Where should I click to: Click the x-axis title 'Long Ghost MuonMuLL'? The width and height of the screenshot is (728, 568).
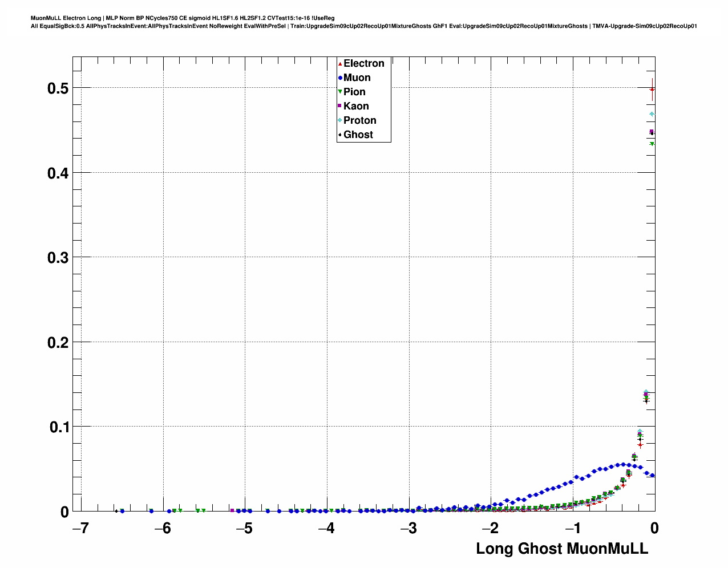[x=561, y=549]
